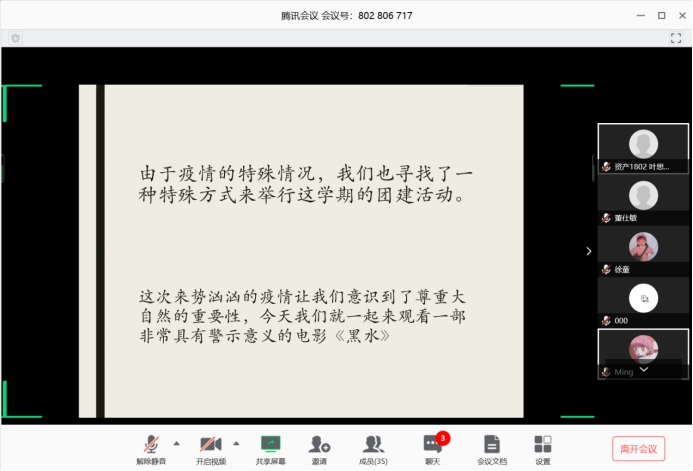Select participant tile 000

(x=643, y=303)
